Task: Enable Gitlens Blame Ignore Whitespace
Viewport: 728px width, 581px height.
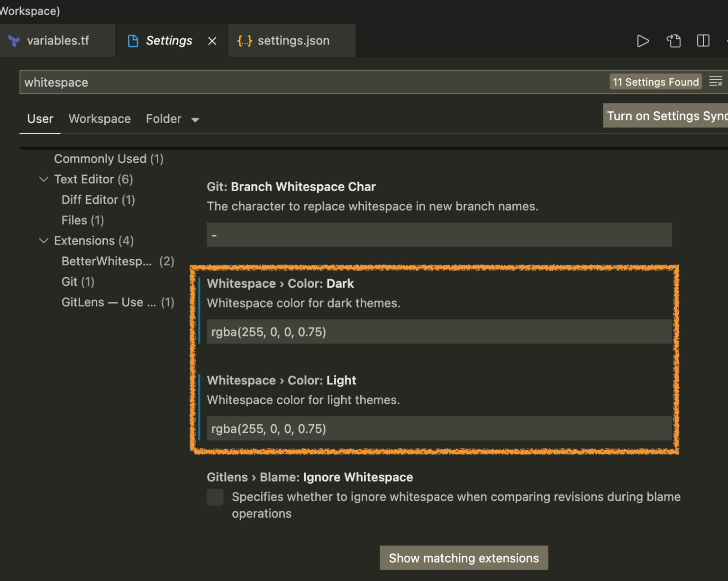Action: (x=215, y=497)
